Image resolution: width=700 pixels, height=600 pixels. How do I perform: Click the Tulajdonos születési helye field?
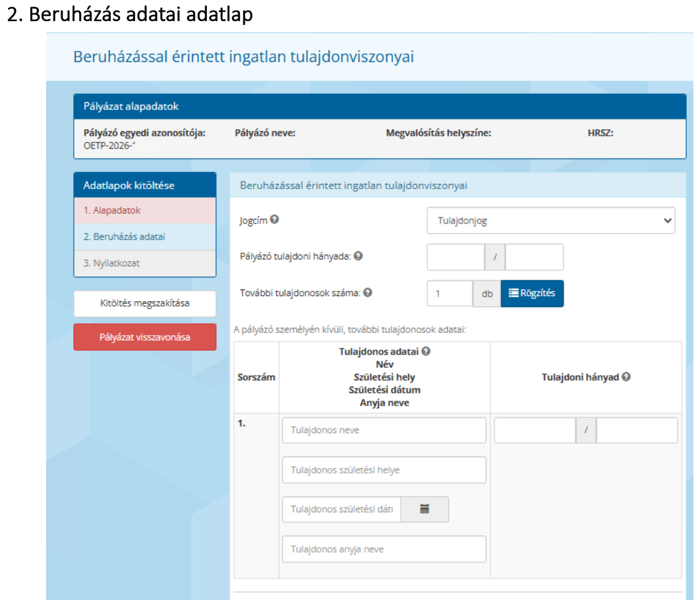(x=384, y=469)
